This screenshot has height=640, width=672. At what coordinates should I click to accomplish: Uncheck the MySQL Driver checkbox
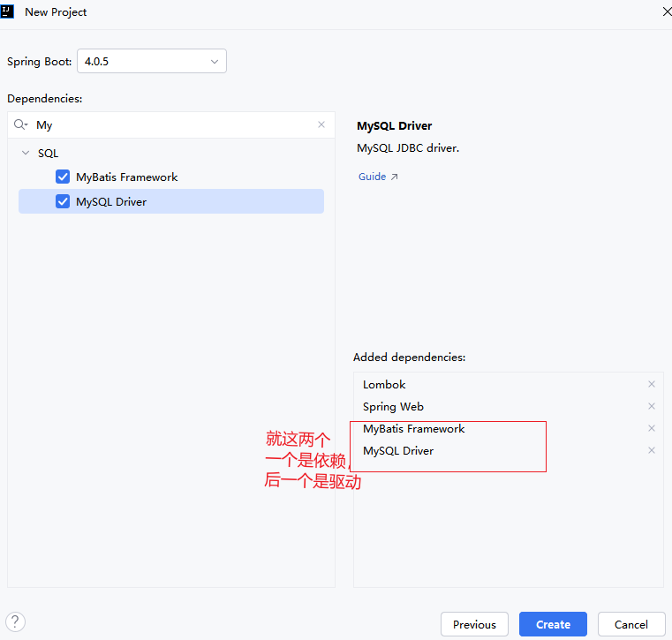tap(63, 201)
